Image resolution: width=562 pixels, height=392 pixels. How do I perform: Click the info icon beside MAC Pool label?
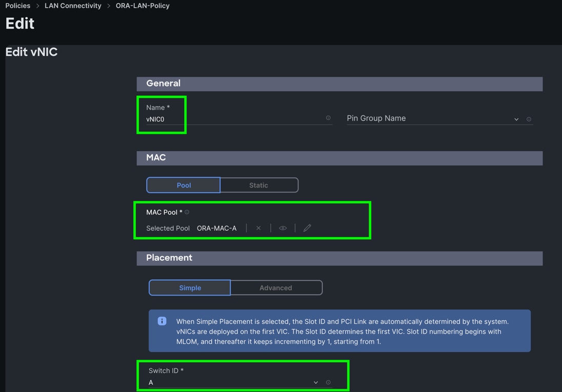187,212
